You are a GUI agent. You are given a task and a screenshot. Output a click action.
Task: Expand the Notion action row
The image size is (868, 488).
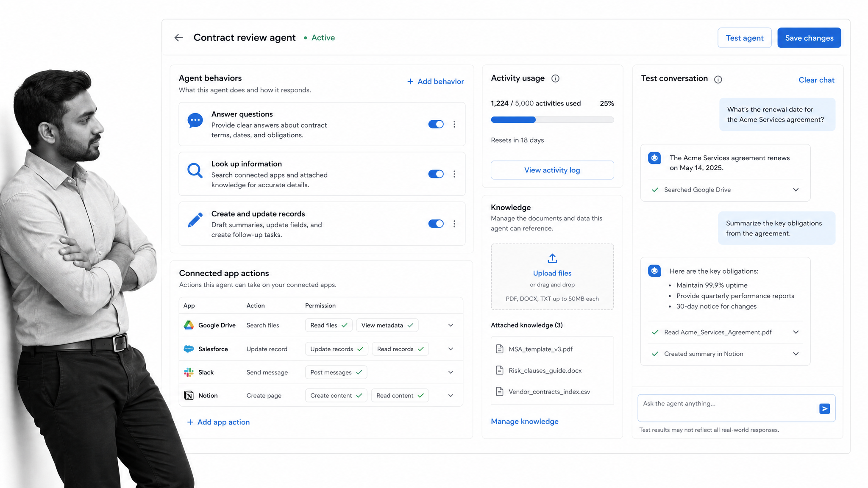pos(451,396)
